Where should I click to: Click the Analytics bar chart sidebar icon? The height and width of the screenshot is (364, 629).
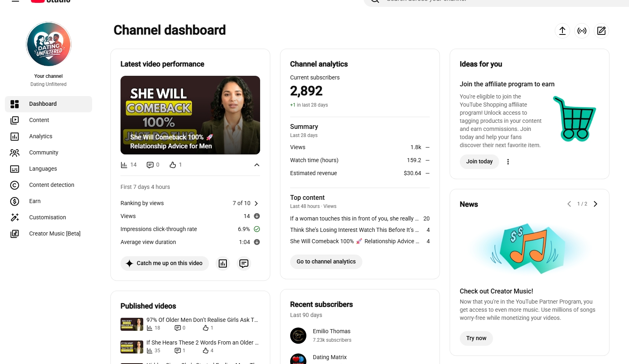(15, 137)
